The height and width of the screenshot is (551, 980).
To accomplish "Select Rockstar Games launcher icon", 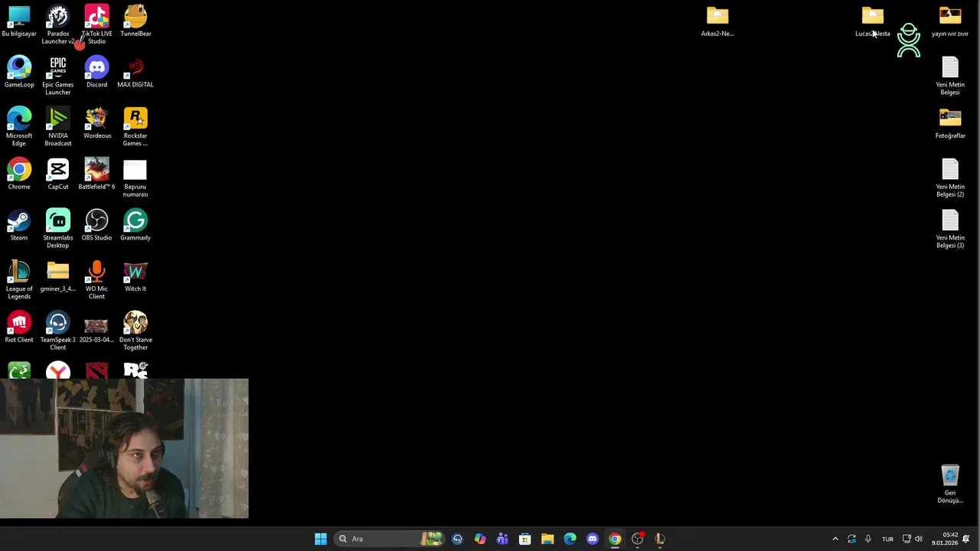I will pyautogui.click(x=136, y=126).
